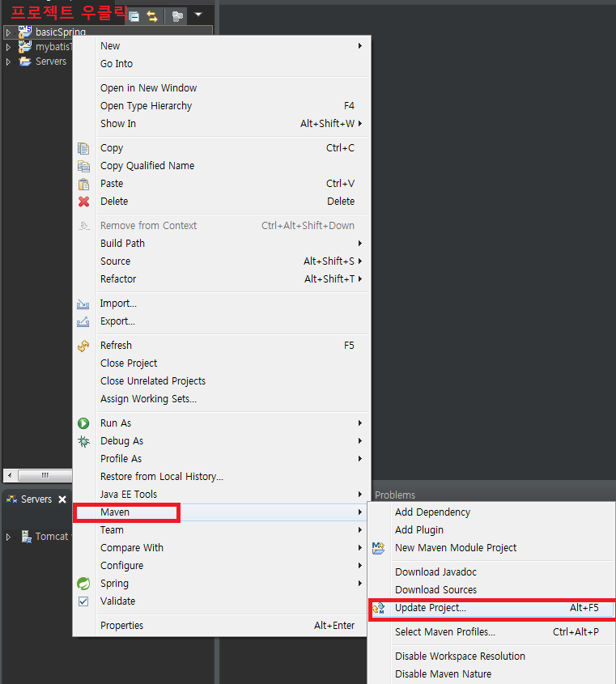This screenshot has height=684, width=616.
Task: Choose Disable Workspace Resolution
Action: coord(491,656)
